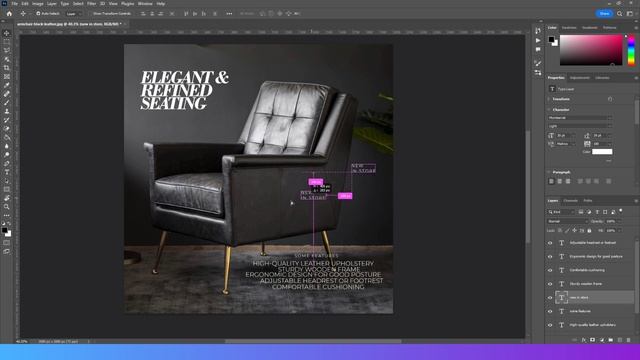Open the Window menu

pyautogui.click(x=145, y=4)
